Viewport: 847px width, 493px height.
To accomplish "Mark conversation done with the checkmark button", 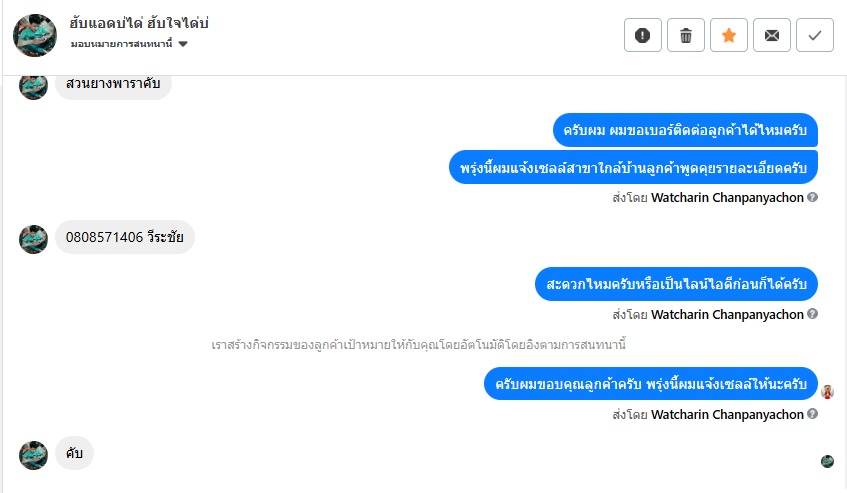I will pos(815,36).
